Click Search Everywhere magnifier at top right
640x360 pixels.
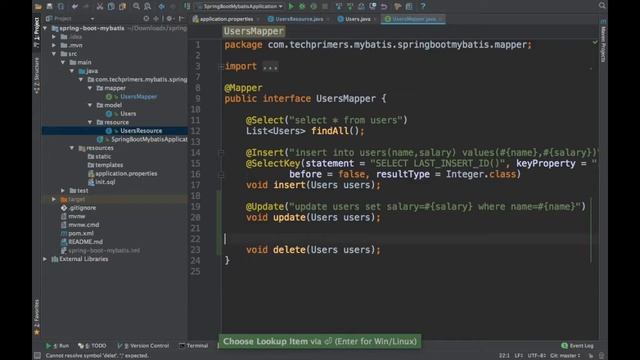pyautogui.click(x=602, y=5)
